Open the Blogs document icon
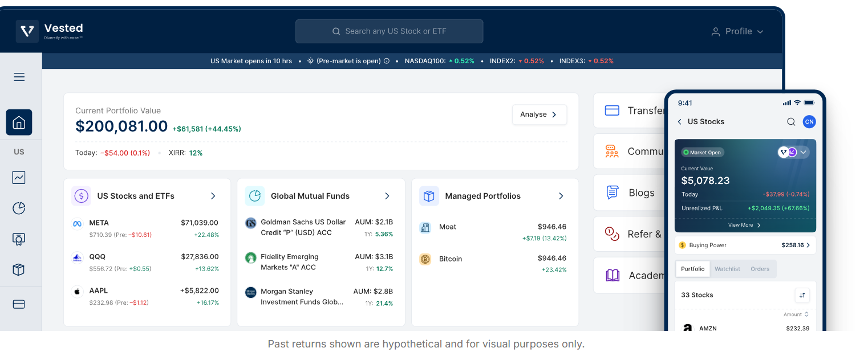868x352 pixels. (x=612, y=193)
